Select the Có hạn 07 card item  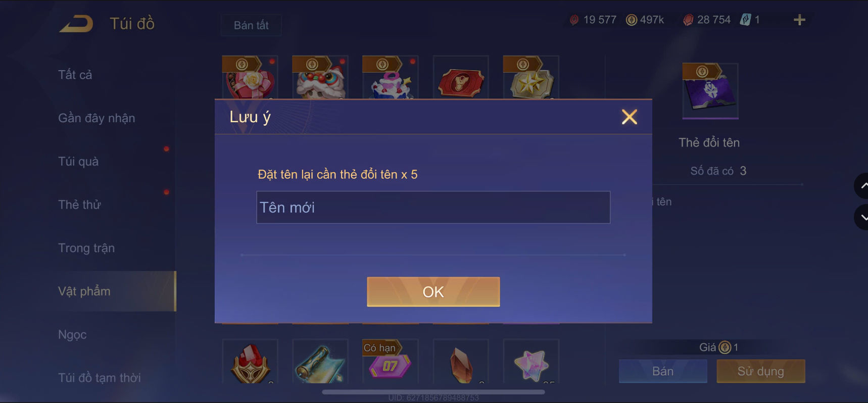pyautogui.click(x=391, y=362)
